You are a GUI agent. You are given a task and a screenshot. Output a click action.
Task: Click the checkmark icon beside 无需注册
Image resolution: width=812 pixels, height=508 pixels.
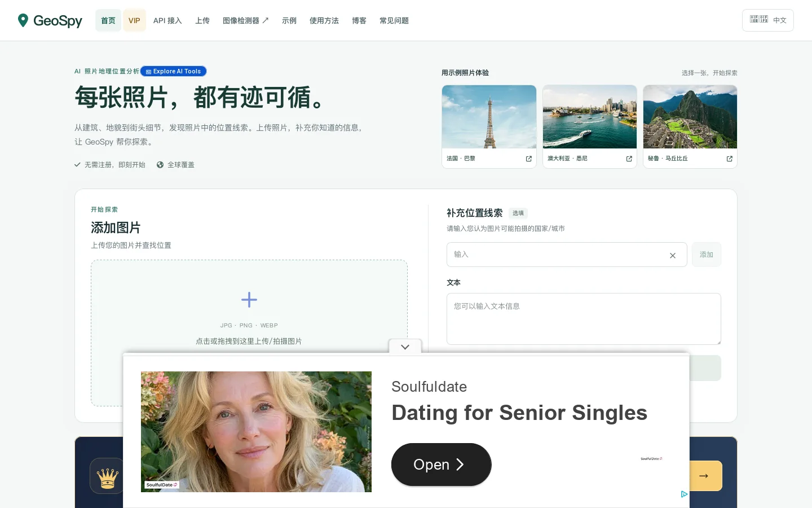click(77, 165)
